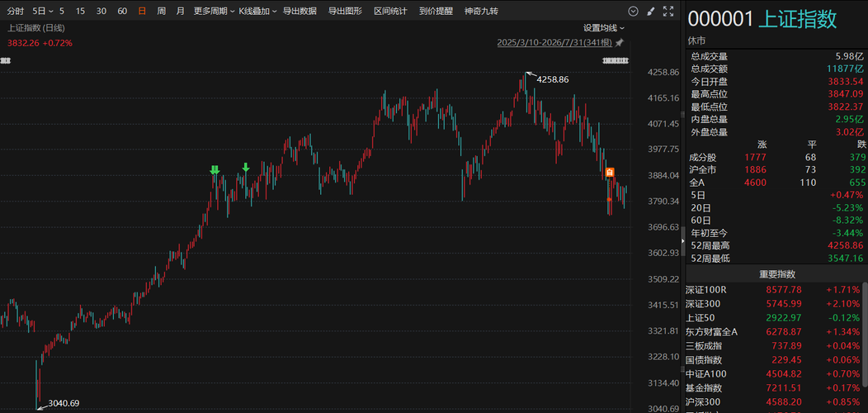Click the 上证指数 title in the right panel
Screen dimensions: 868x413
[797, 19]
